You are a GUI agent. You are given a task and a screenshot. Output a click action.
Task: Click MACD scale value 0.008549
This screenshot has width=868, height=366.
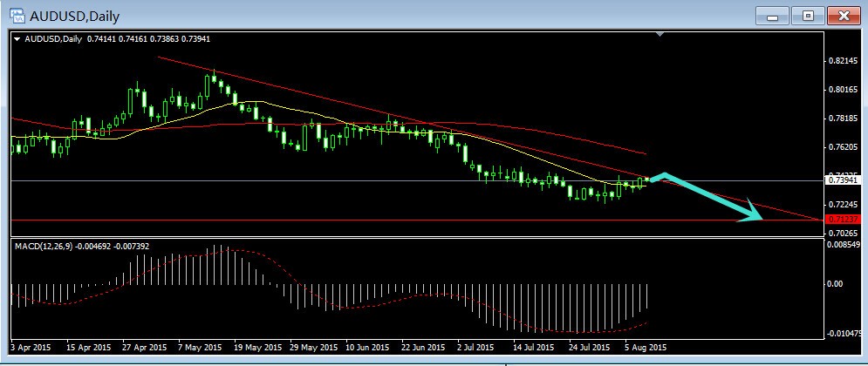tap(844, 244)
